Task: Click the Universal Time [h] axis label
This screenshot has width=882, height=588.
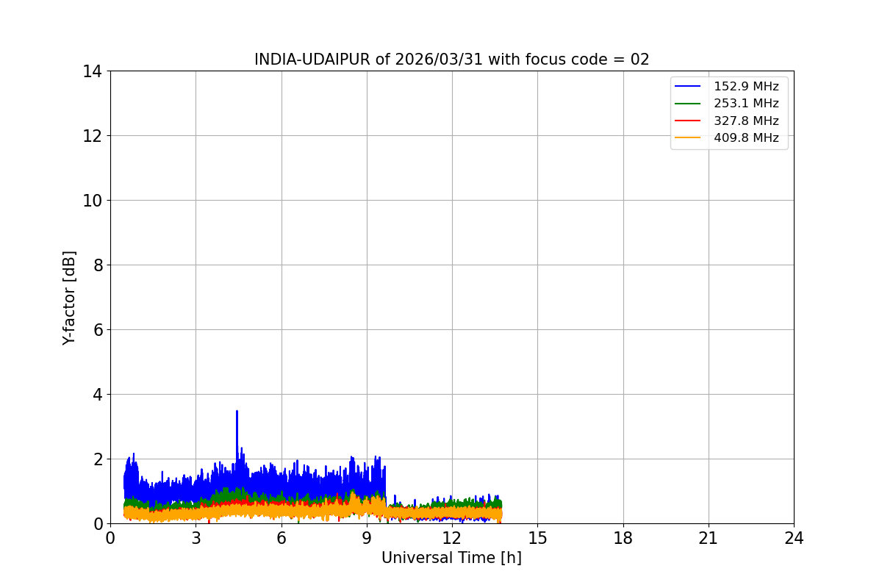Action: 451,558
